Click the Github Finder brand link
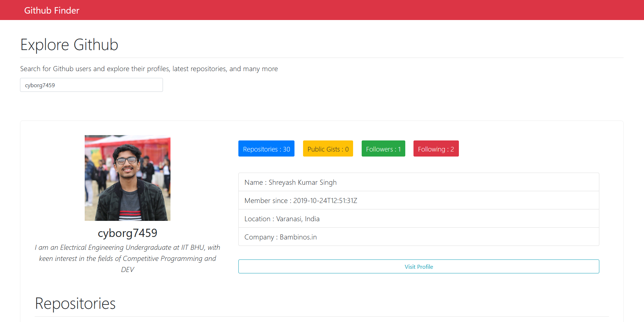644x322 pixels. 51,10
